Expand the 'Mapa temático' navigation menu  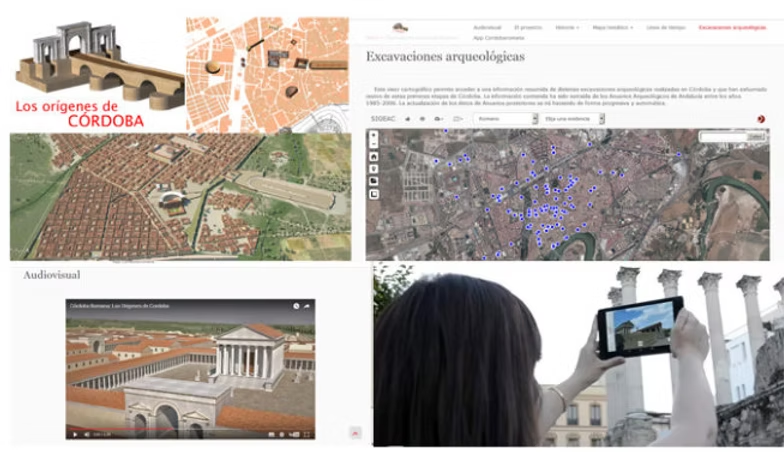click(612, 28)
